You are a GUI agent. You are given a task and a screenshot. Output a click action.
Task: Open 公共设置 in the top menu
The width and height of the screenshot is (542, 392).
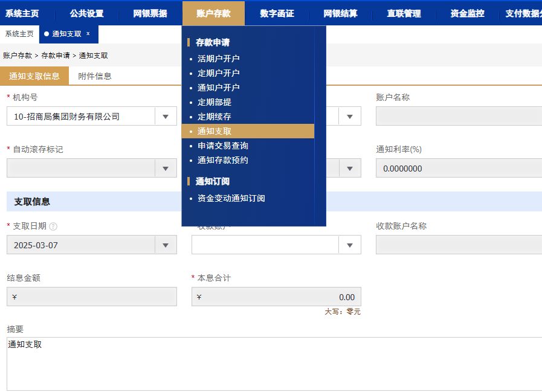click(x=86, y=13)
